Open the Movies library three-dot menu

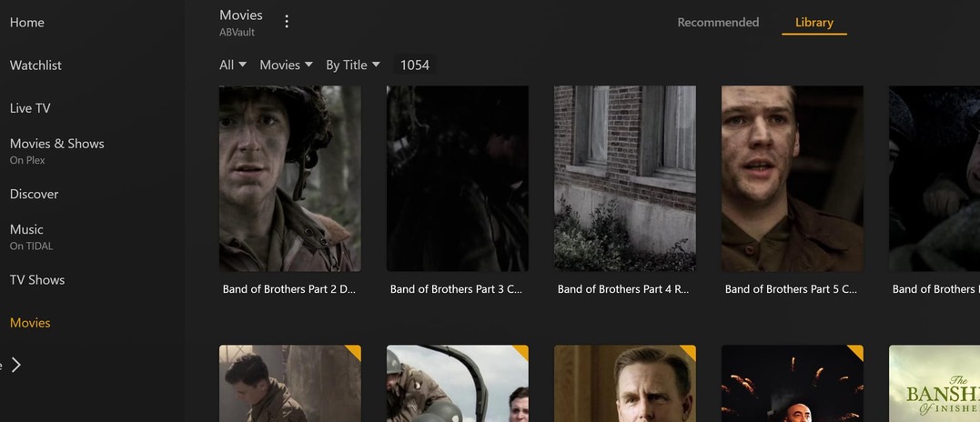287,22
